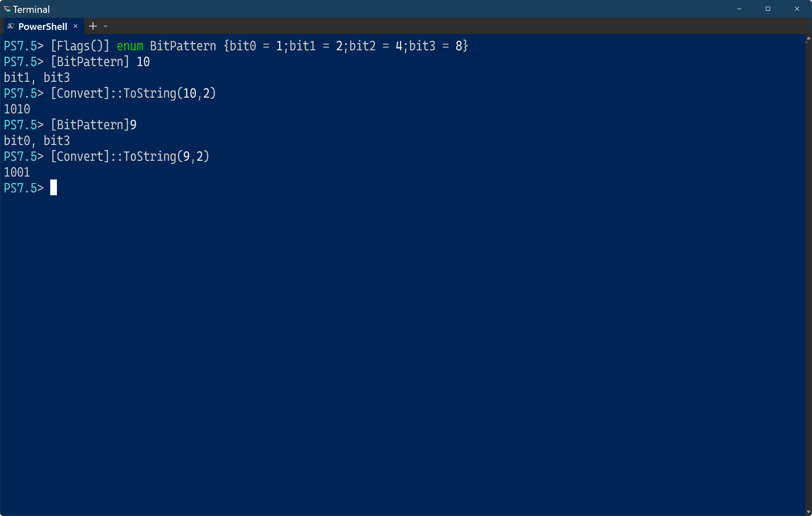Click the binary output 1001
This screenshot has width=812, height=516.
(x=17, y=172)
